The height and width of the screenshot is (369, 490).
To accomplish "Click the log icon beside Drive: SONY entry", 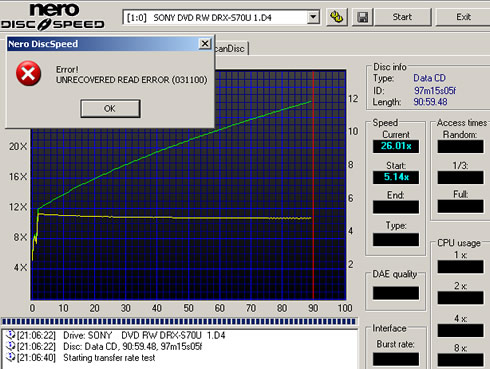I will click(11, 334).
